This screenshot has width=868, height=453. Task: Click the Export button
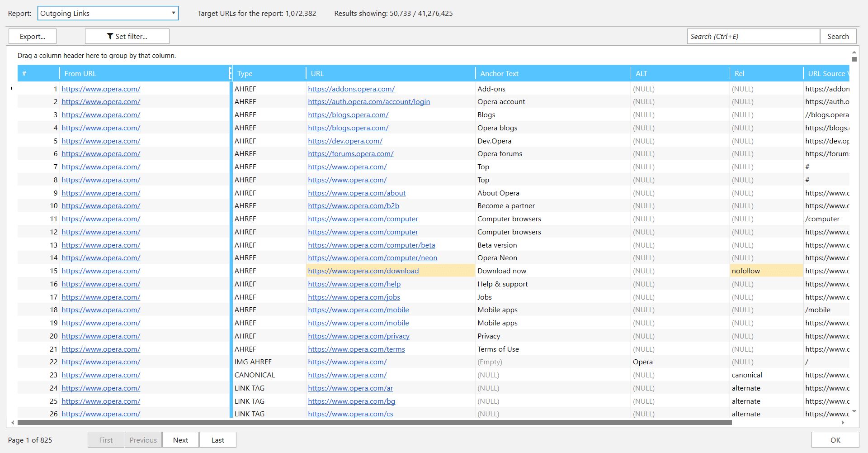(x=32, y=36)
